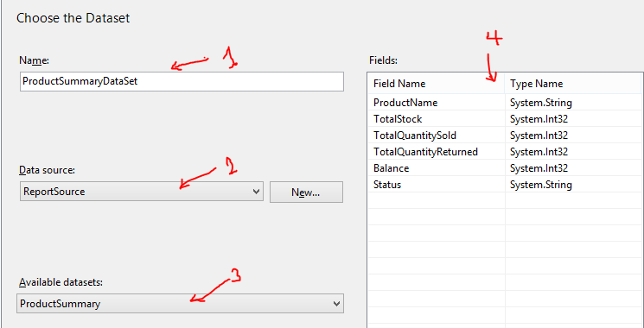Select the Balance field row
The image size is (644, 328).
[505, 168]
